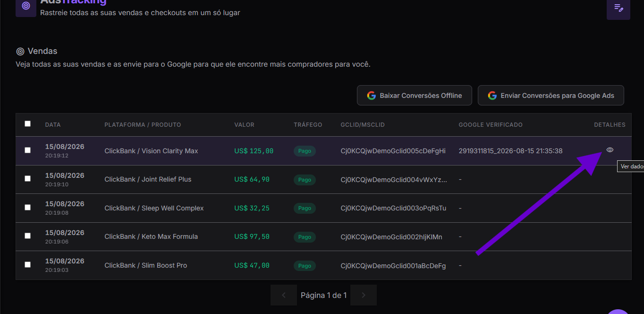Click the US$ 125,00 value
644x314 pixels.
click(x=254, y=151)
